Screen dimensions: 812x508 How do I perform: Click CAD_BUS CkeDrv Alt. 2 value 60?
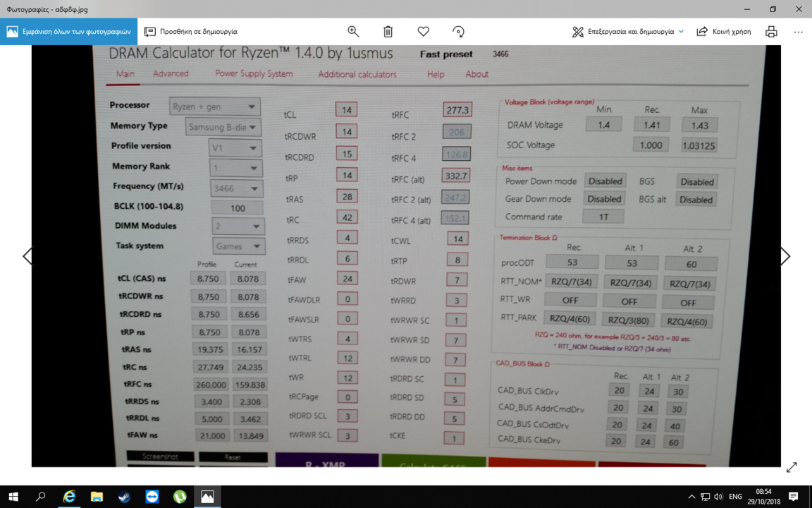point(673,442)
